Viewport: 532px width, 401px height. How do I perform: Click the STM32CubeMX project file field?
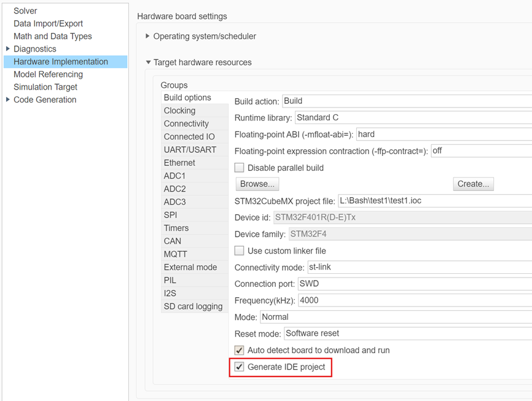point(434,201)
